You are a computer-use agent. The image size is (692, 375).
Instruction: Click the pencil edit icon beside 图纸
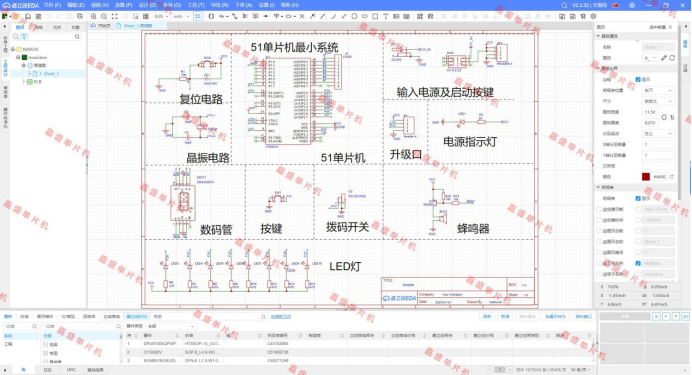pos(664,58)
